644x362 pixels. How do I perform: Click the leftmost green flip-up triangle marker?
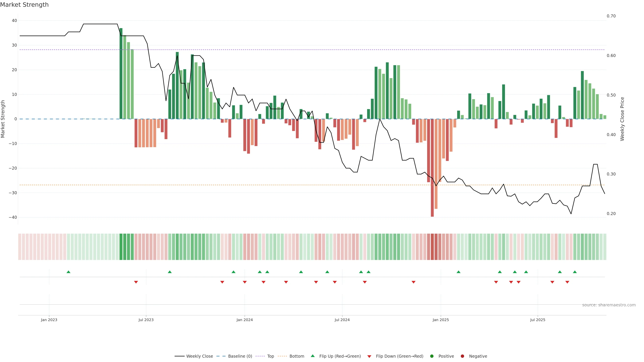coord(68,272)
